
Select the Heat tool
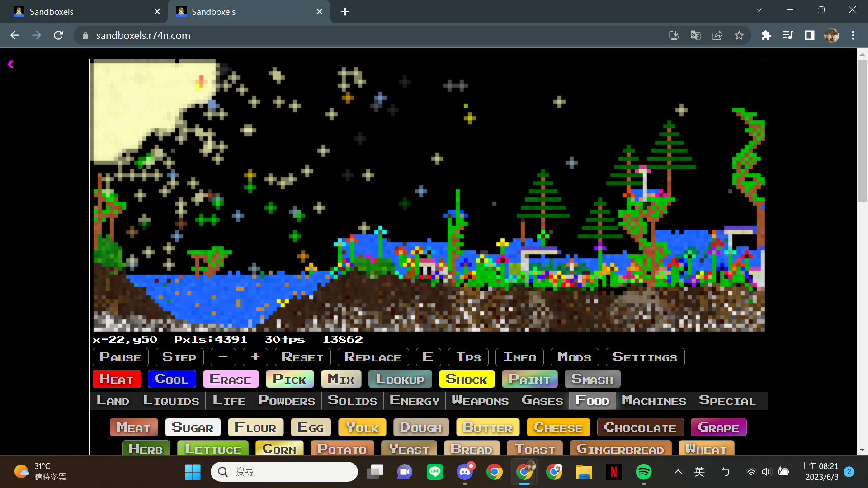116,379
